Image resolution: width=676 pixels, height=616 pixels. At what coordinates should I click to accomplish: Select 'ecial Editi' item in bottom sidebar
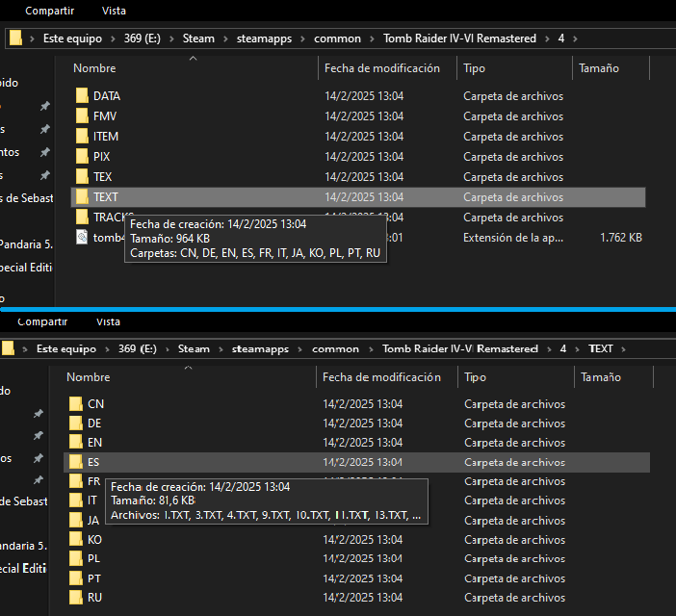[23, 568]
